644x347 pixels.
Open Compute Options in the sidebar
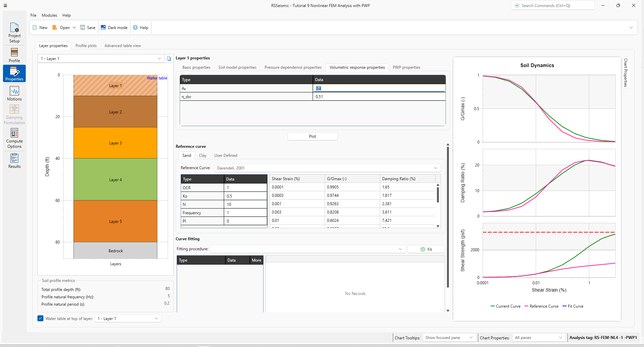(x=14, y=138)
